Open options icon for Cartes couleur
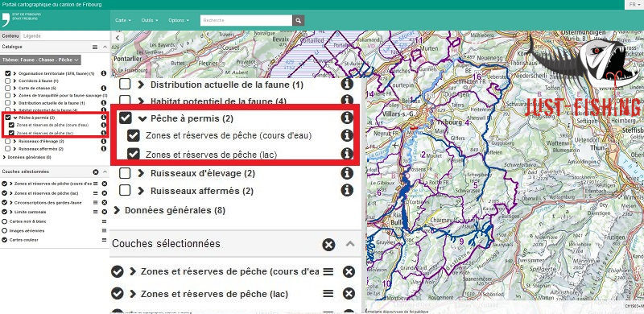Viewport: 644px width, 314px height. click(x=105, y=240)
